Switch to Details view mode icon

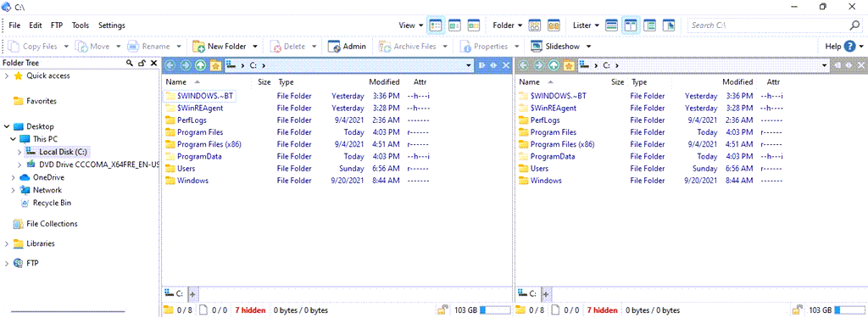pyautogui.click(x=436, y=25)
